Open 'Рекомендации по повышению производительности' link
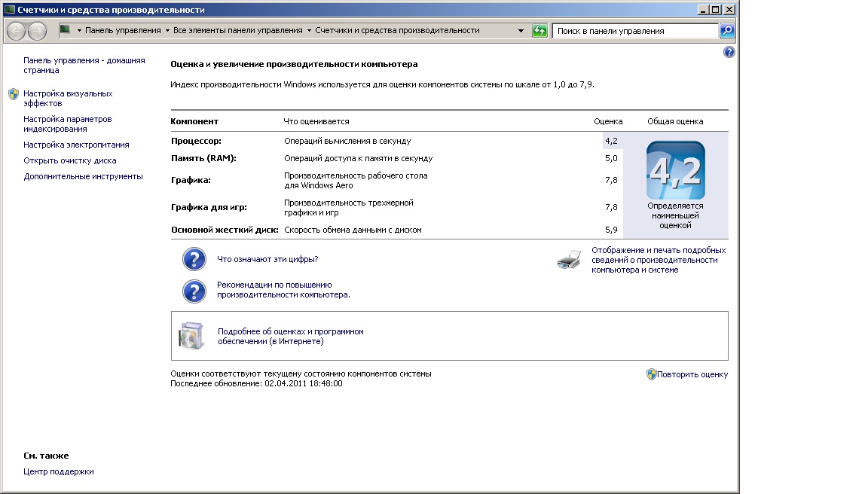This screenshot has height=494, width=868. (283, 290)
